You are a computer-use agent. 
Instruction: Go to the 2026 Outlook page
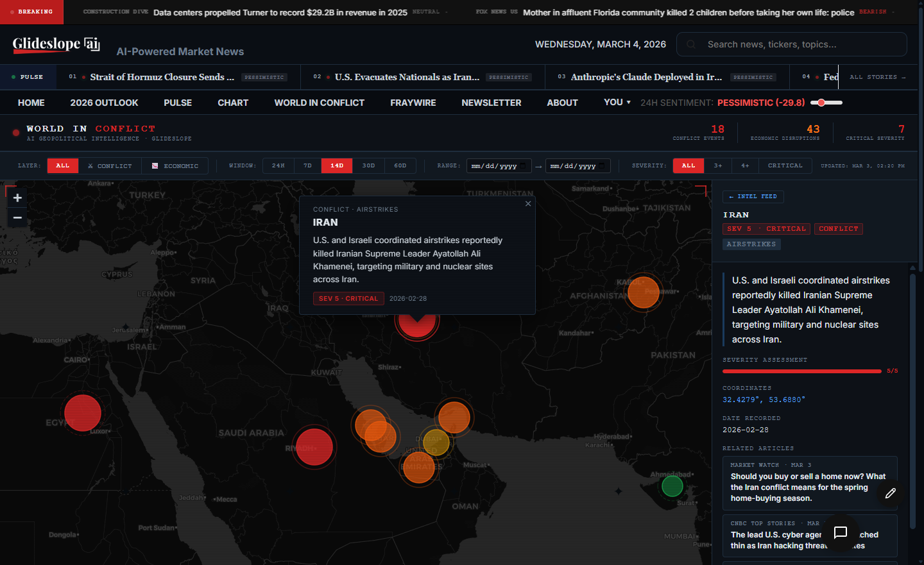click(104, 103)
